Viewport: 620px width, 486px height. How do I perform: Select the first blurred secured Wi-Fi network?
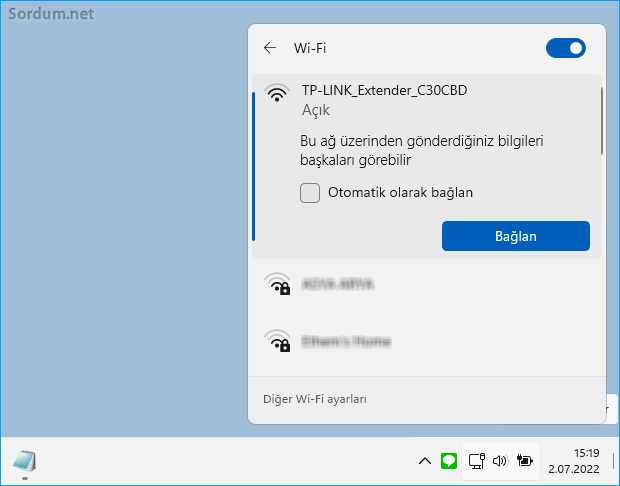427,284
